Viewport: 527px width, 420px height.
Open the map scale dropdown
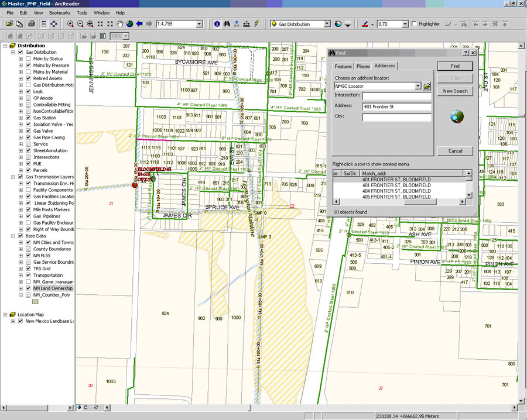coord(199,24)
